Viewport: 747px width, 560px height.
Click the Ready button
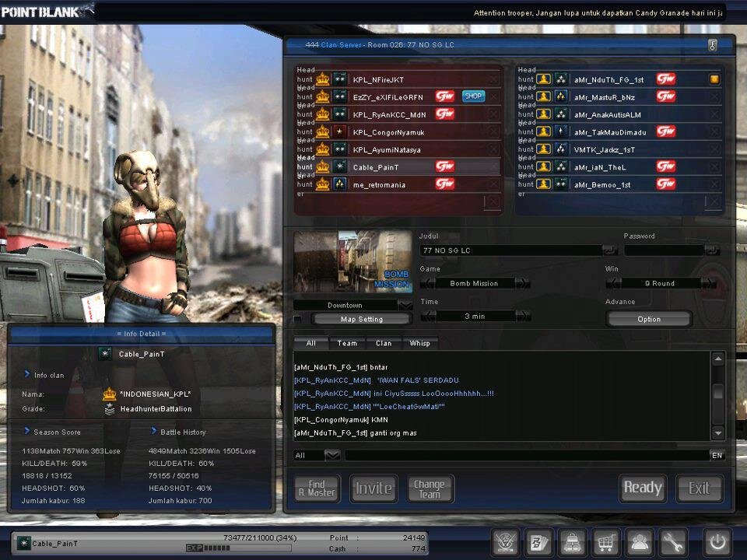pos(643,488)
